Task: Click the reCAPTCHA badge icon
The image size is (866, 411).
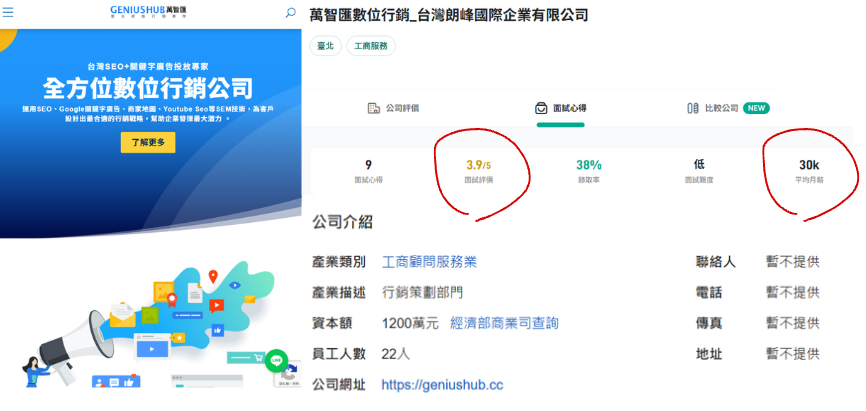Action: (x=291, y=373)
